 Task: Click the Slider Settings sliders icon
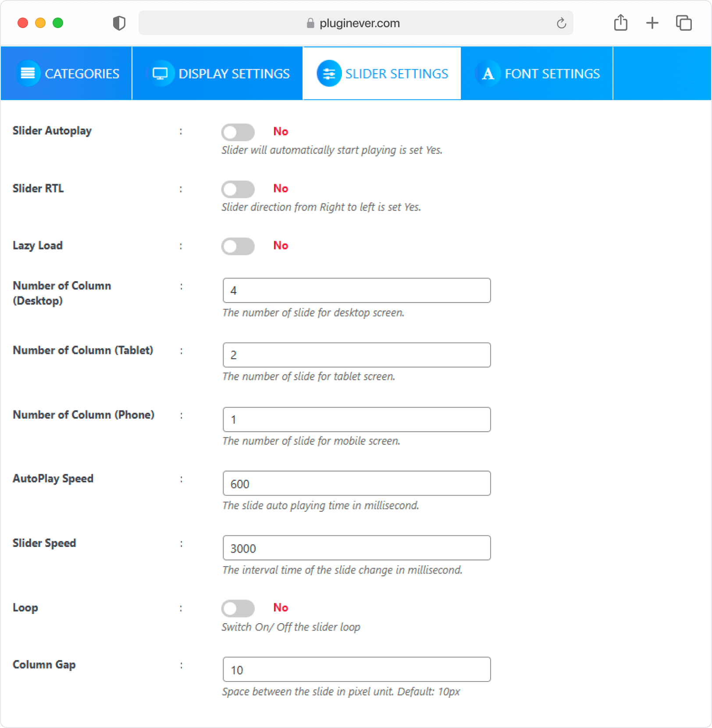pyautogui.click(x=329, y=73)
